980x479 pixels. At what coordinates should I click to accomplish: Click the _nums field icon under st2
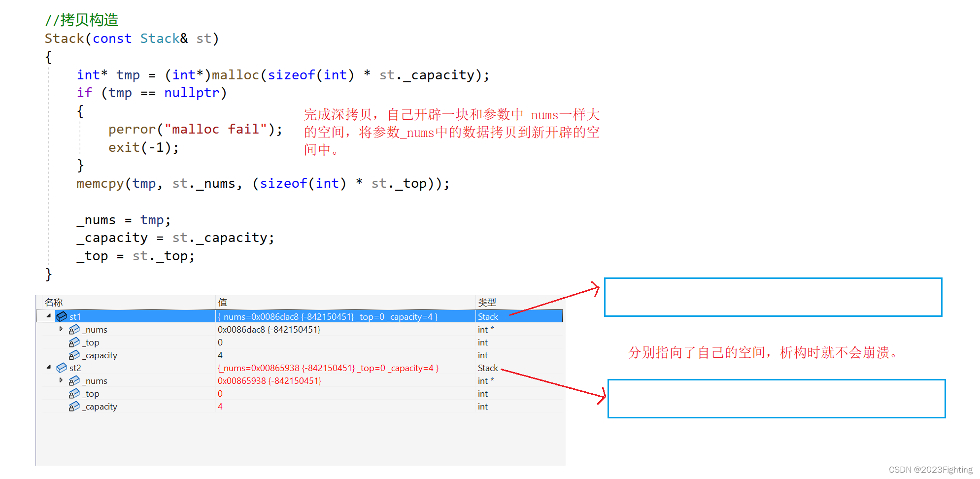(74, 380)
